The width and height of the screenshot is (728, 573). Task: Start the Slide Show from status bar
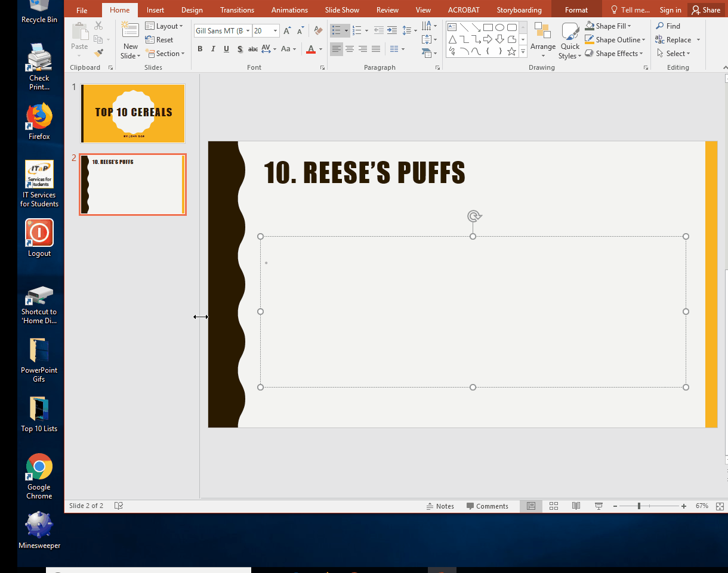(599, 506)
